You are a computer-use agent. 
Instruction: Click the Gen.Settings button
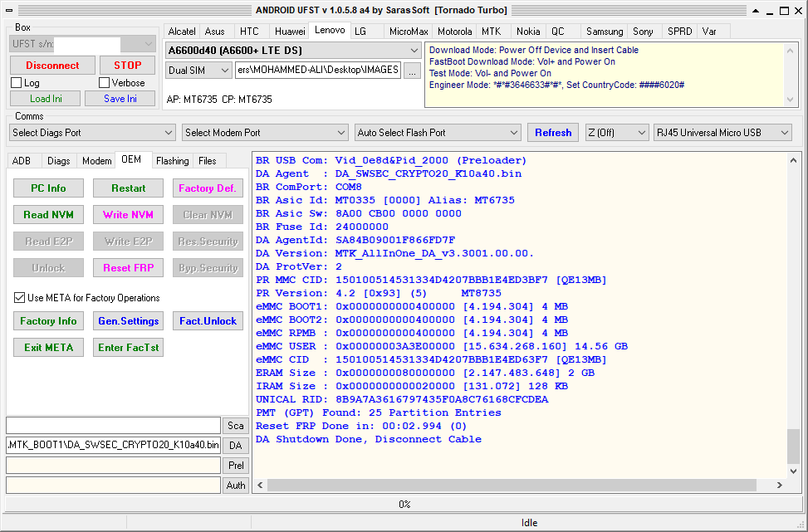coord(129,321)
